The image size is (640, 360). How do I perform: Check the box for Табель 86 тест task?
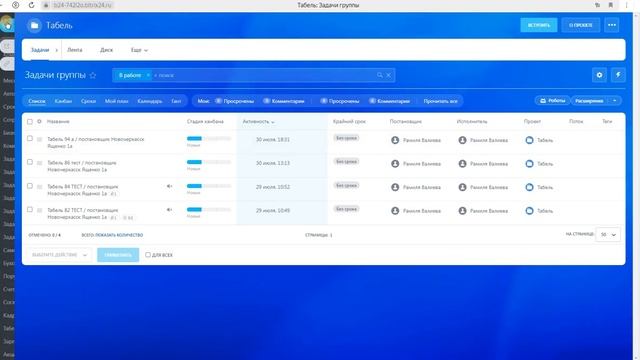click(x=29, y=162)
